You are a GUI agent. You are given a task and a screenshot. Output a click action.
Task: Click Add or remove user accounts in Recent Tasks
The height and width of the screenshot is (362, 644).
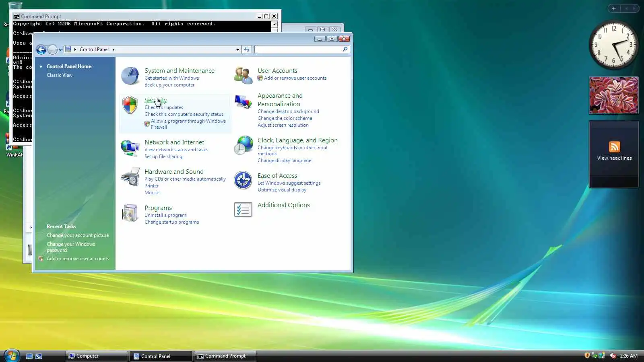pyautogui.click(x=78, y=259)
